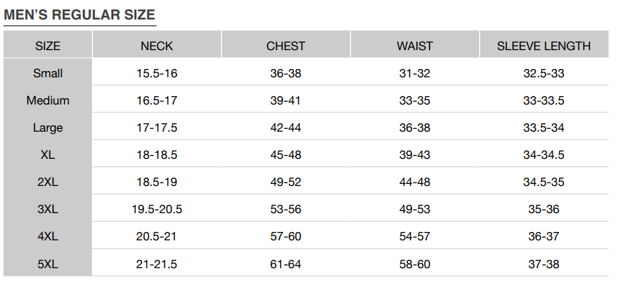Click the 3XL size row label
The width and height of the screenshot is (644, 287).
[47, 209]
